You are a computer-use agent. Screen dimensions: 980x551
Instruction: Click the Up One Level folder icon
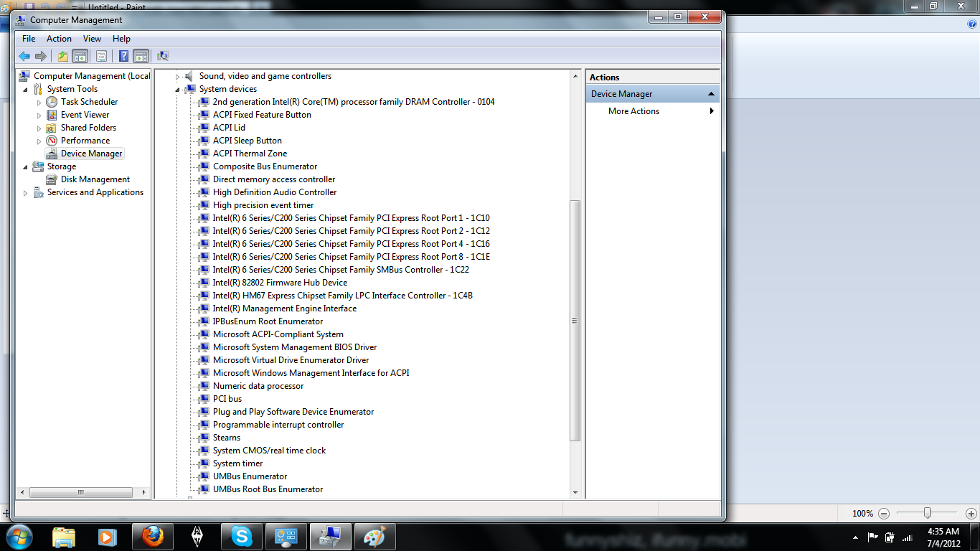63,56
